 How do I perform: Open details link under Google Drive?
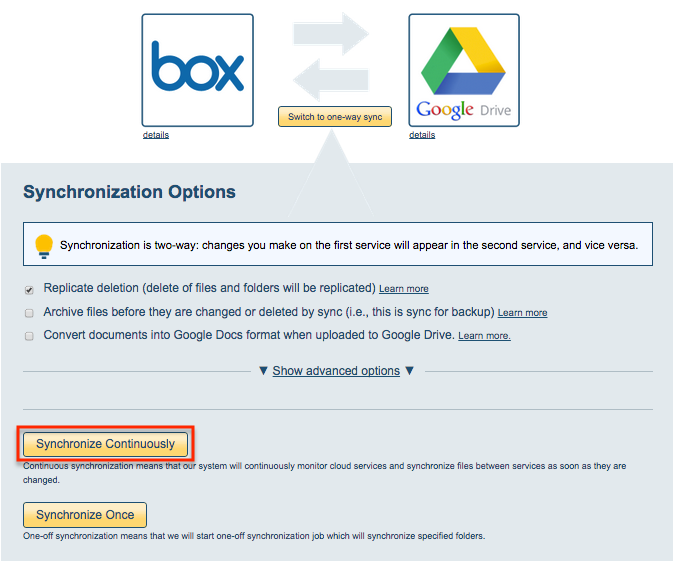[422, 135]
